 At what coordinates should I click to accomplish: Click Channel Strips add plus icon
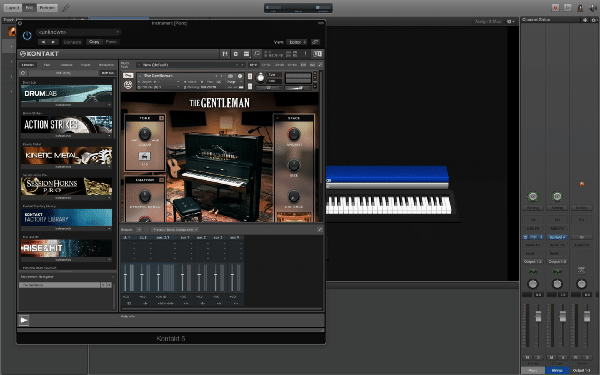[x=585, y=20]
